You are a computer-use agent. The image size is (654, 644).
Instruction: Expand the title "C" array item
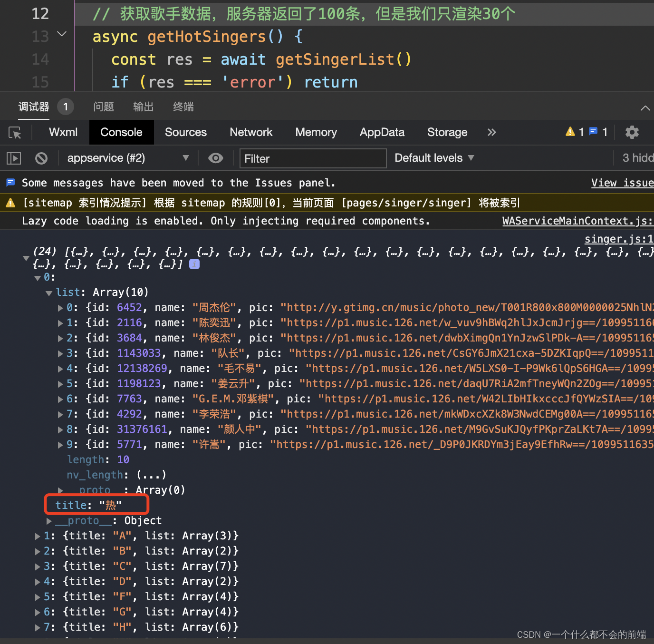pos(38,567)
